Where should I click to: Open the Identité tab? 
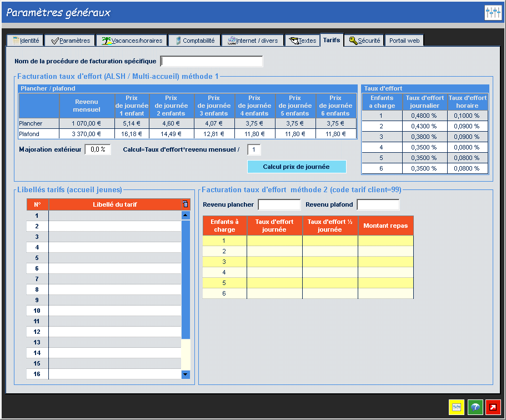pos(26,41)
